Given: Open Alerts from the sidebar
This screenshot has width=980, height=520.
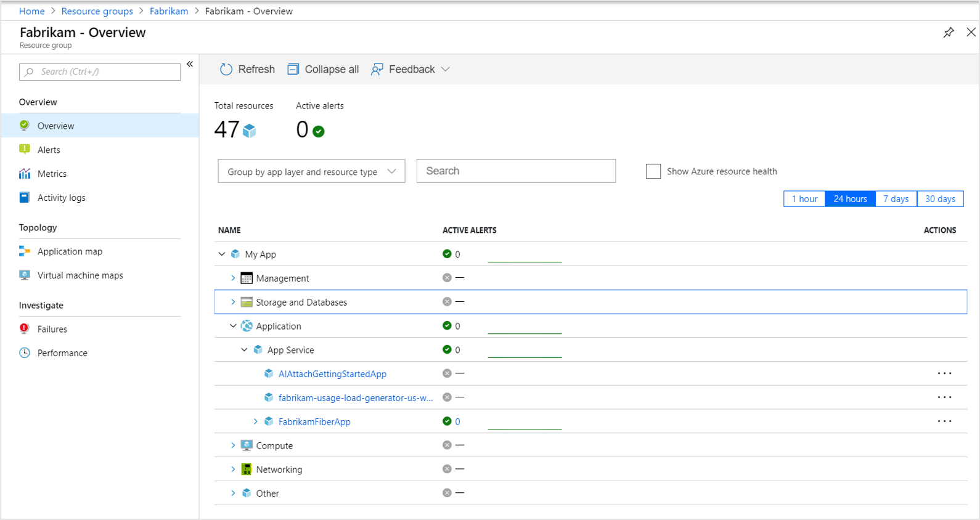Looking at the screenshot, I should coord(49,150).
